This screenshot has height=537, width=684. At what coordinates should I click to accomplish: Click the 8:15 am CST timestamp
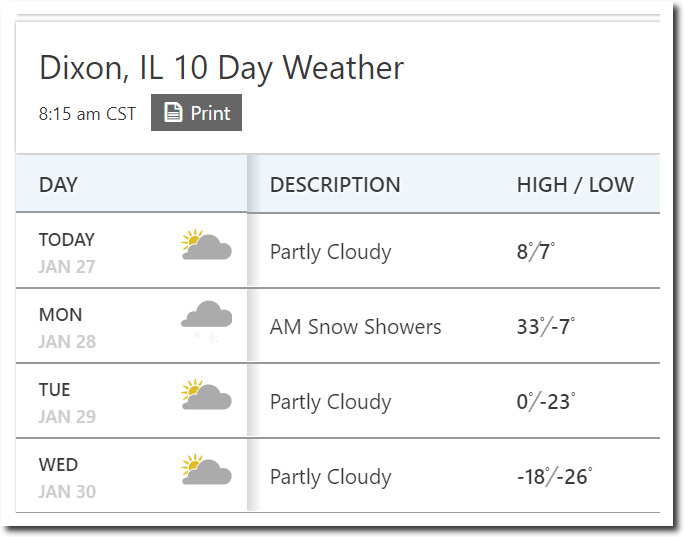[x=87, y=114]
